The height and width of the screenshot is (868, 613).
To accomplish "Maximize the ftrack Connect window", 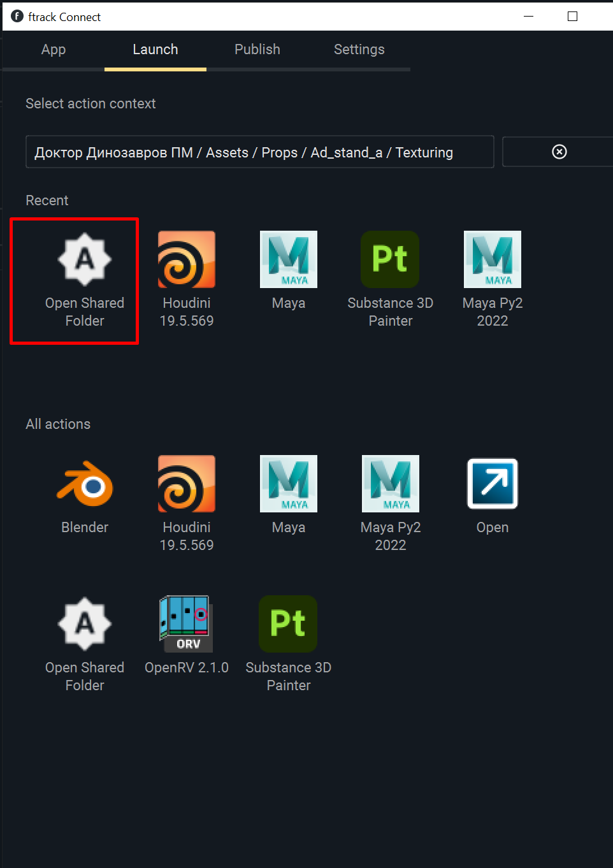I will click(x=573, y=17).
